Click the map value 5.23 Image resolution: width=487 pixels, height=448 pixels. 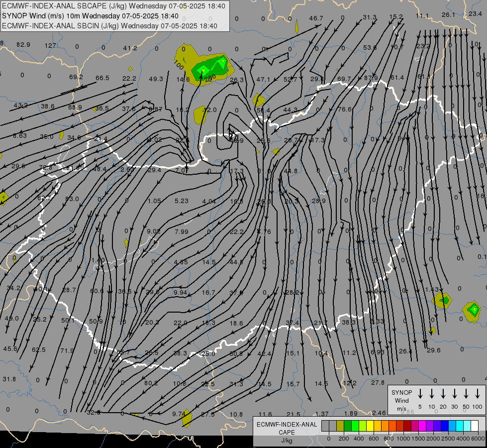(182, 201)
